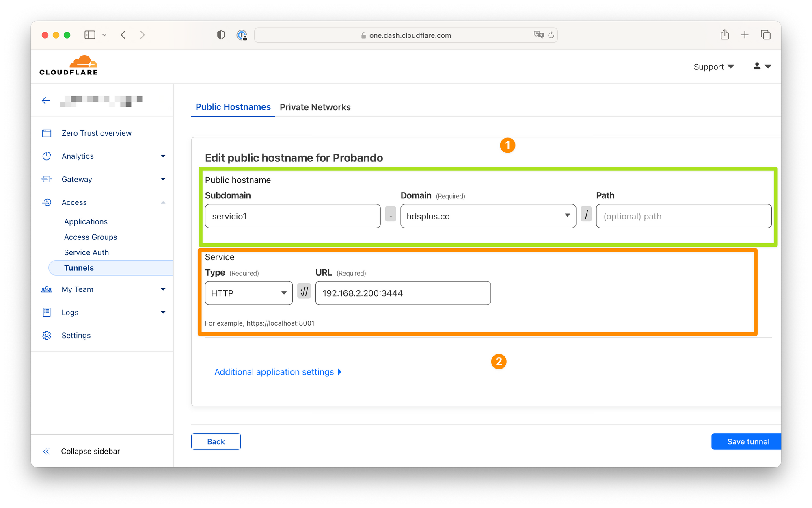The height and width of the screenshot is (508, 812).
Task: Click the privacy shield icon in Safari
Action: click(221, 35)
